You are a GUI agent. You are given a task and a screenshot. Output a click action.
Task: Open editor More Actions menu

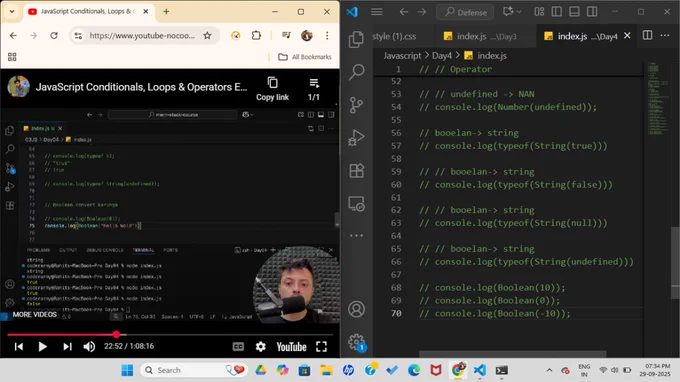click(665, 36)
